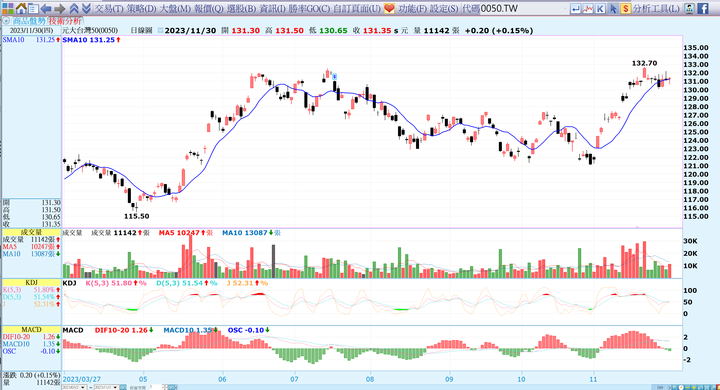The height and width of the screenshot is (390, 720).
Task: Click the MACD panel header
Action: [x=31, y=329]
